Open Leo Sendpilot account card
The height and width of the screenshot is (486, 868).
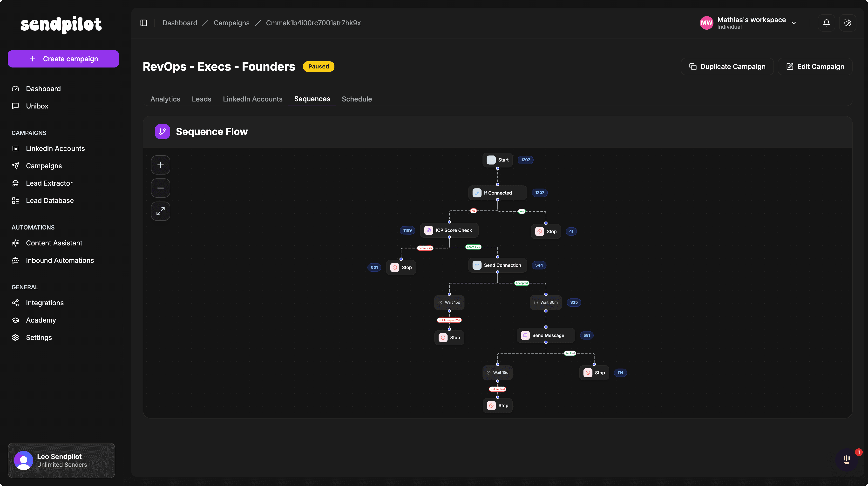pyautogui.click(x=61, y=460)
